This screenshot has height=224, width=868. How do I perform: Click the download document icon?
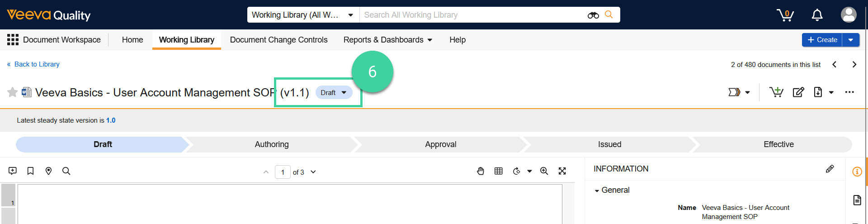coord(818,92)
